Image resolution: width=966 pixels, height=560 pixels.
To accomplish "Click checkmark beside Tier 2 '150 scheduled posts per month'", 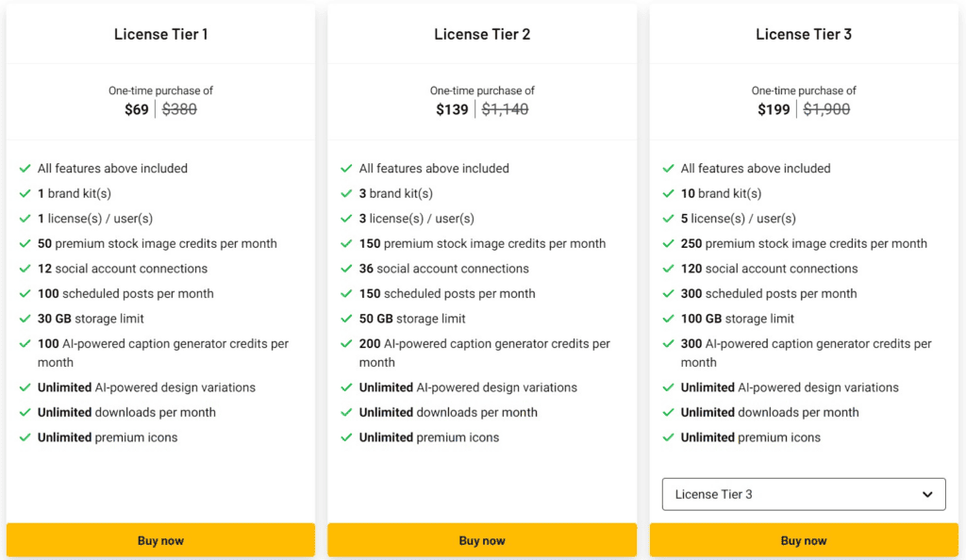I will click(x=347, y=293).
